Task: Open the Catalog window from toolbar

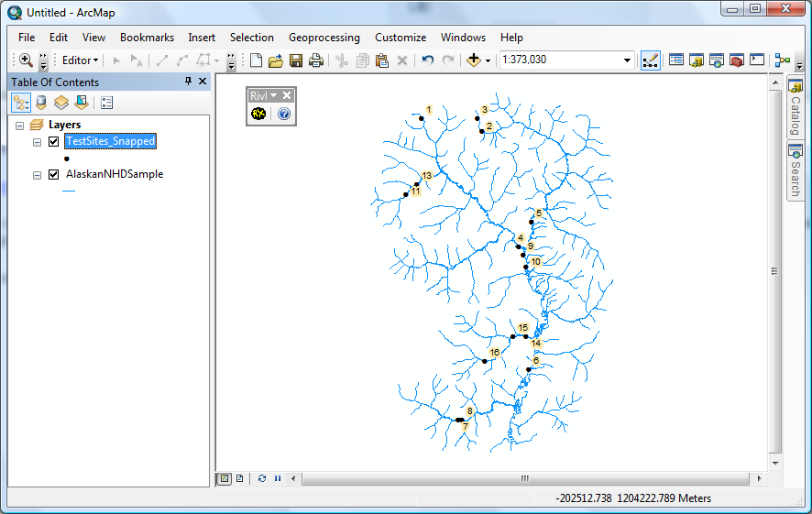Action: (x=696, y=60)
